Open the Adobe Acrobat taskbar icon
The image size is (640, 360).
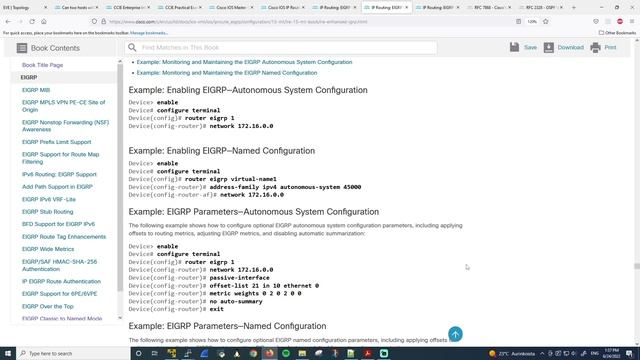tap(367, 353)
